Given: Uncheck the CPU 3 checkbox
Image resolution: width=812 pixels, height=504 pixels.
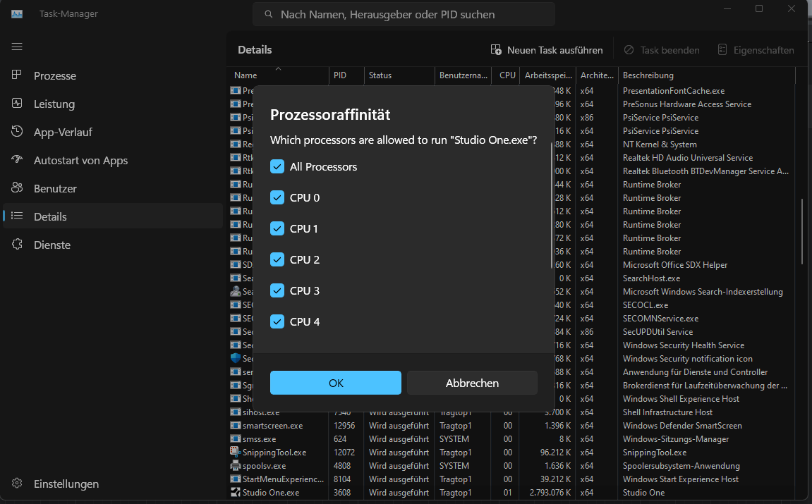Looking at the screenshot, I should [277, 291].
